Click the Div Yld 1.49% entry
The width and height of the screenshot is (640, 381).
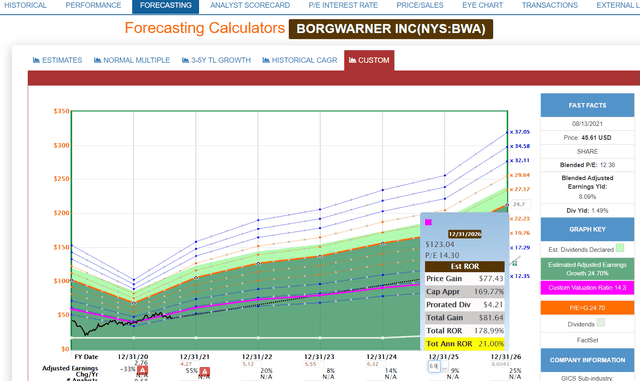coord(587,211)
